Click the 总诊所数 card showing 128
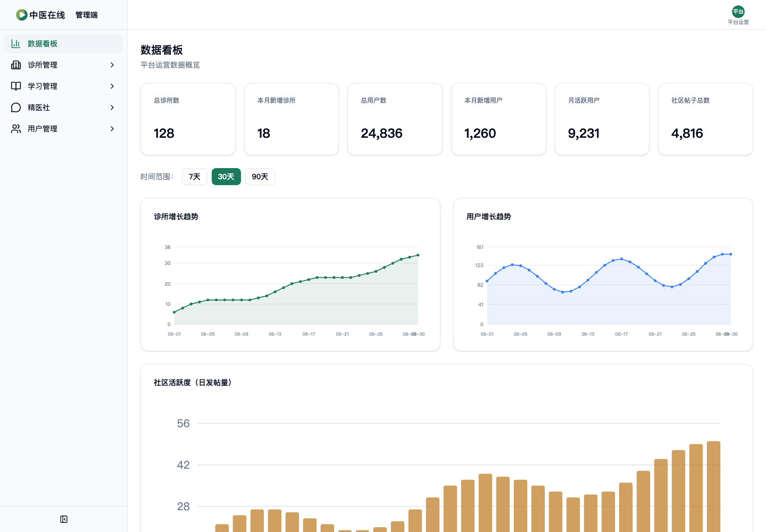Viewport: 766px width, 532px height. pos(188,119)
